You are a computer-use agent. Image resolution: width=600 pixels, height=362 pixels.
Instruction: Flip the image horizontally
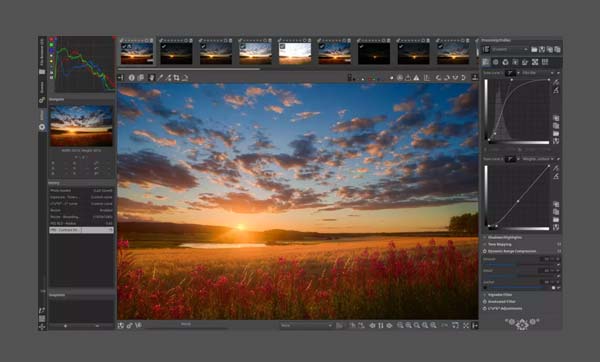click(455, 78)
